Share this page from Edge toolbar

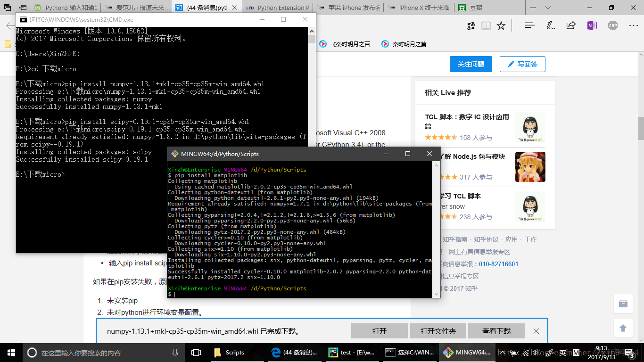tap(571, 26)
